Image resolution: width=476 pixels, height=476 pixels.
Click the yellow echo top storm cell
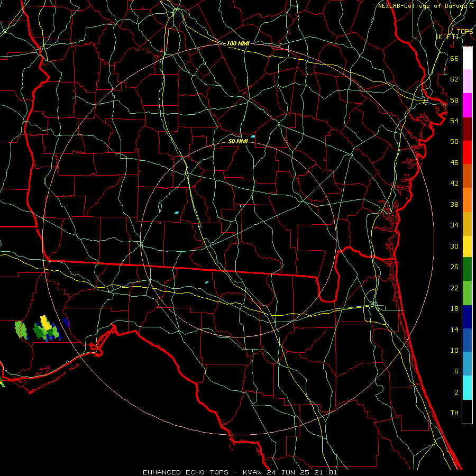(x=45, y=323)
